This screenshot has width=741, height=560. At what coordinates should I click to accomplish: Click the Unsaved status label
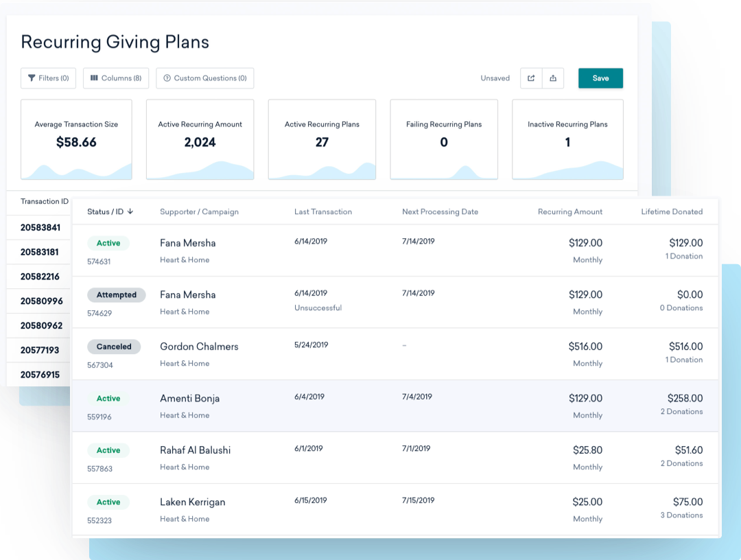click(x=495, y=78)
